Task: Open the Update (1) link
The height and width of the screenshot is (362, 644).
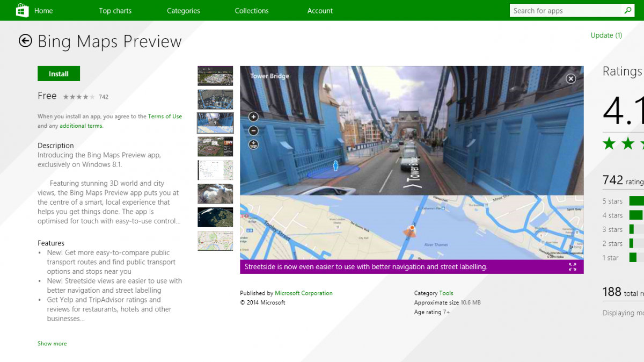Action: [x=606, y=35]
